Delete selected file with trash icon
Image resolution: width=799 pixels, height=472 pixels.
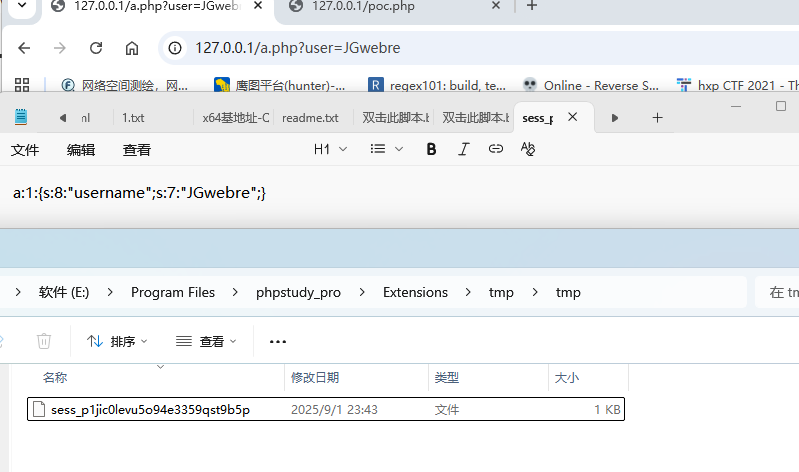pos(44,340)
